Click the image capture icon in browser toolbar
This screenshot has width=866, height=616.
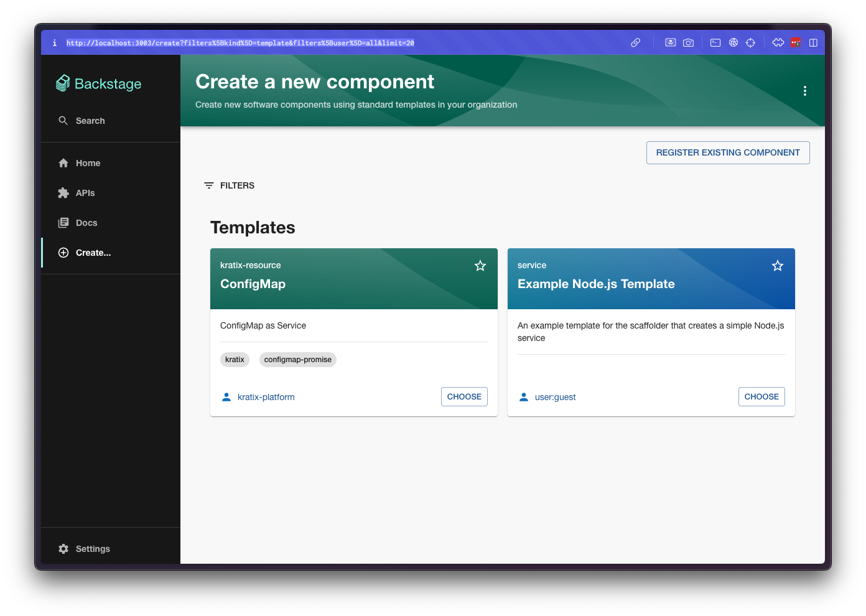(671, 43)
